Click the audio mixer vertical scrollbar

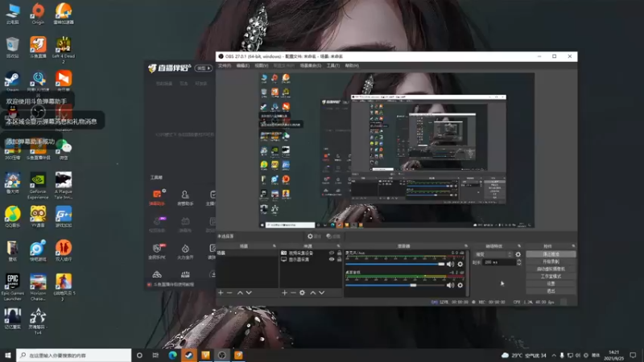[x=468, y=272]
